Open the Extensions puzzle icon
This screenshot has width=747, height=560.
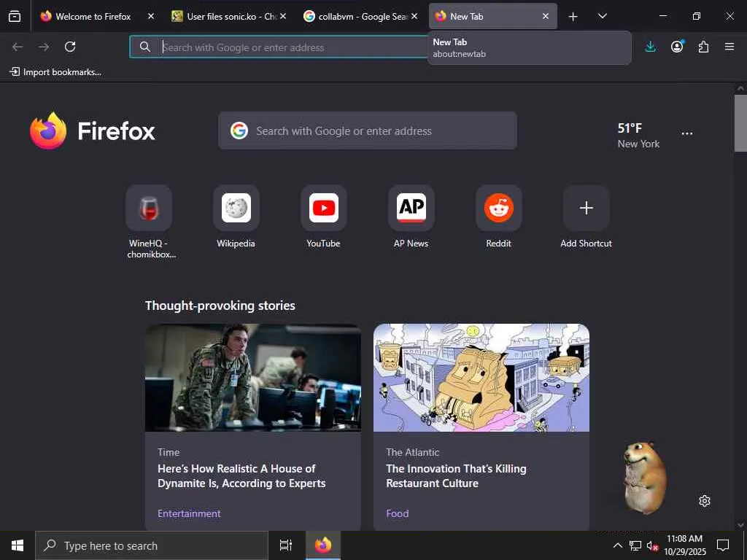coord(703,47)
